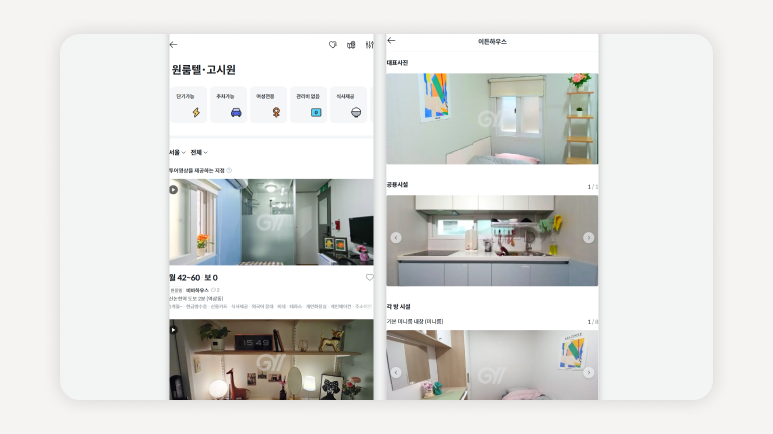This screenshot has height=434, width=773.
Task: Show next 공용시설 kitchen photo
Action: pyautogui.click(x=589, y=238)
